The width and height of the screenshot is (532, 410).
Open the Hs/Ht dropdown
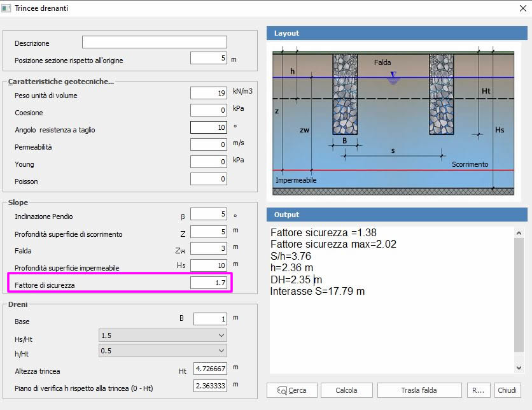[x=163, y=336]
